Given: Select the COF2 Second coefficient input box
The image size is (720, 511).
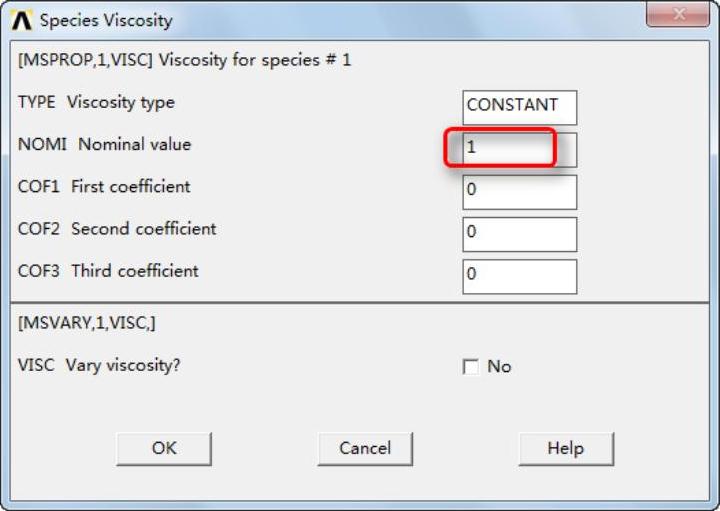Looking at the screenshot, I should tap(519, 232).
